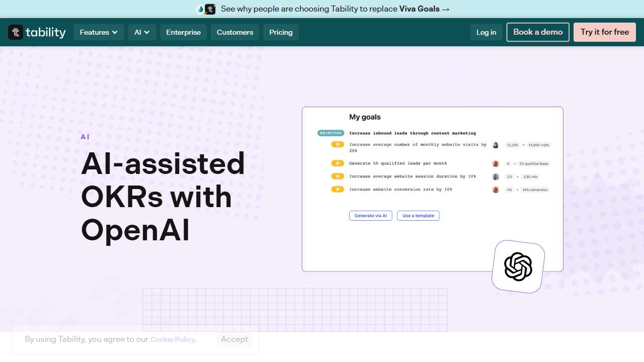Click the Log in button
644x362 pixels.
[486, 32]
